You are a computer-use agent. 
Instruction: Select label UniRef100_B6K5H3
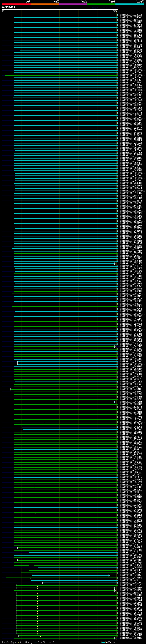tap(131, 638)
